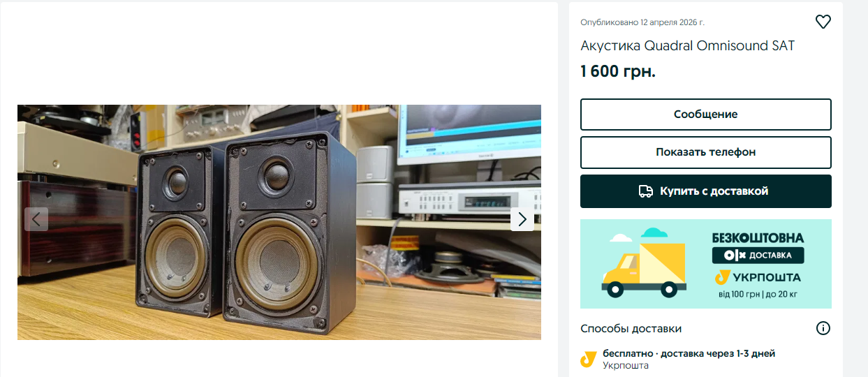Click the OLX Доставка badge in banner
Viewport: 868px width, 377px height.
[x=758, y=256]
